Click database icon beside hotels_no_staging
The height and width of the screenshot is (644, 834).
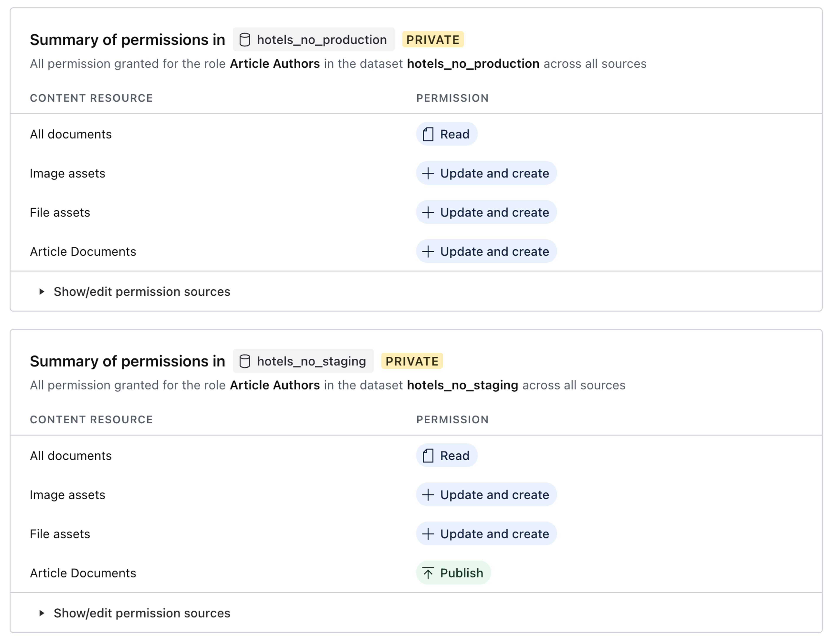point(245,361)
